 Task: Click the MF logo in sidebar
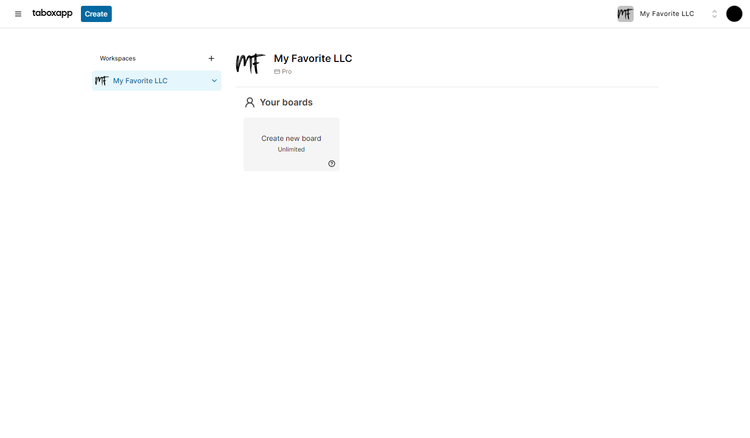click(101, 81)
